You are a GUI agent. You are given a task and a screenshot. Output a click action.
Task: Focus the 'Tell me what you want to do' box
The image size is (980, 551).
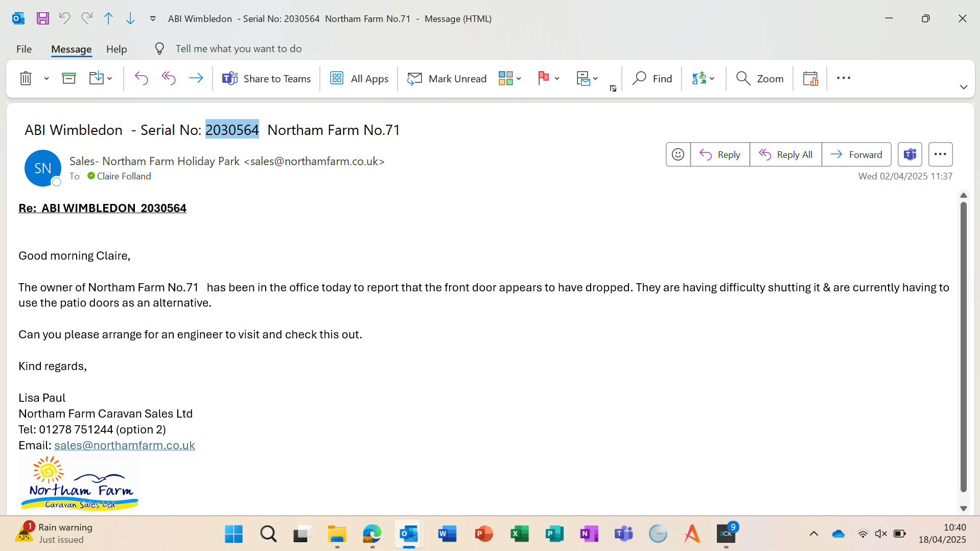(x=239, y=49)
